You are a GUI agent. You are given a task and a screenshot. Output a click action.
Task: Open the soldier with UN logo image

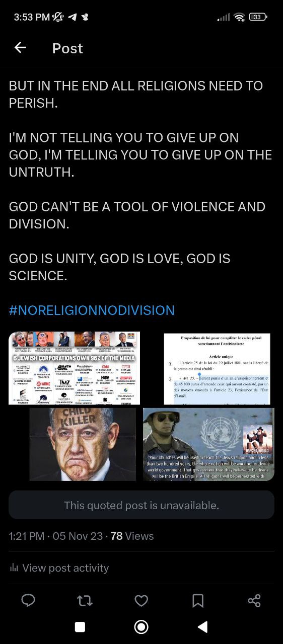pyautogui.click(x=208, y=444)
